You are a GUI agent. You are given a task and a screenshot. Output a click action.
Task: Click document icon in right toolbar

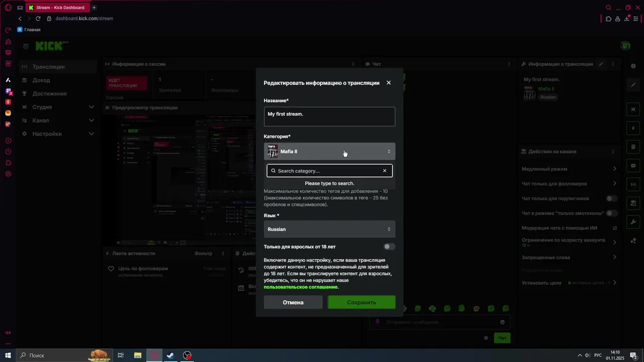tap(633, 147)
